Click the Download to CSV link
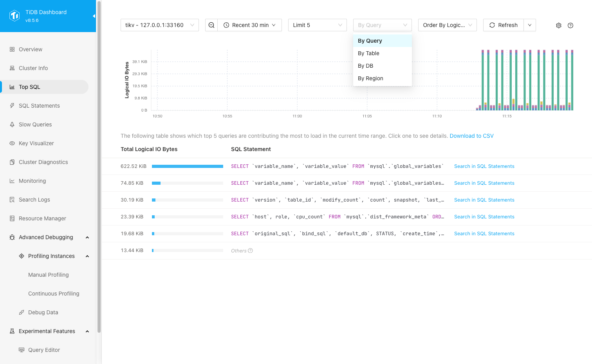The image size is (592, 364). [471, 136]
